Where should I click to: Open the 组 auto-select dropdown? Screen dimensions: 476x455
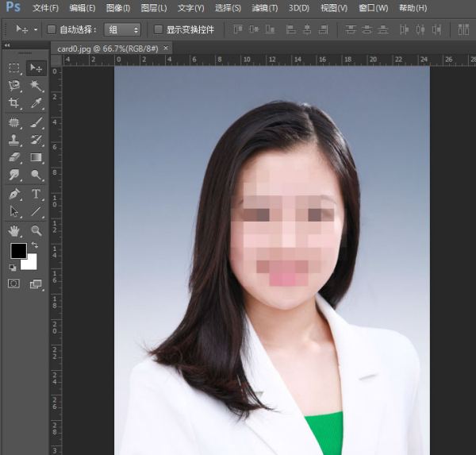pyautogui.click(x=124, y=29)
